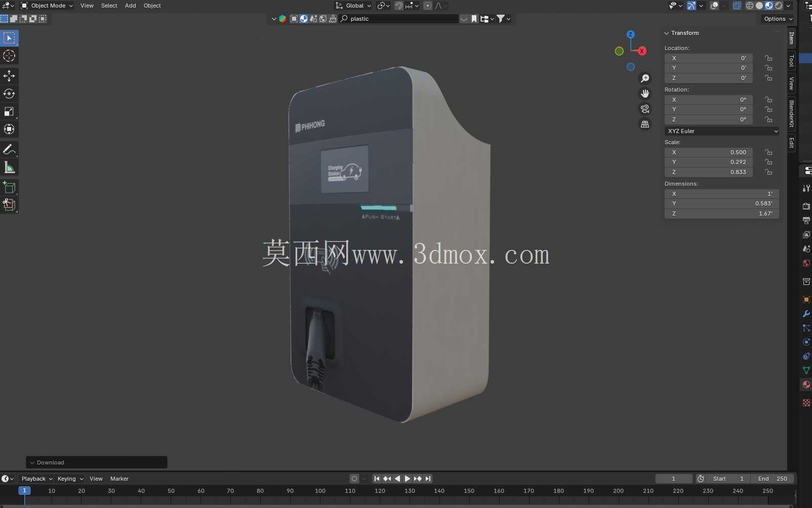Open the XYZ Euler rotation mode dropdown
The image size is (812, 508).
coord(721,131)
